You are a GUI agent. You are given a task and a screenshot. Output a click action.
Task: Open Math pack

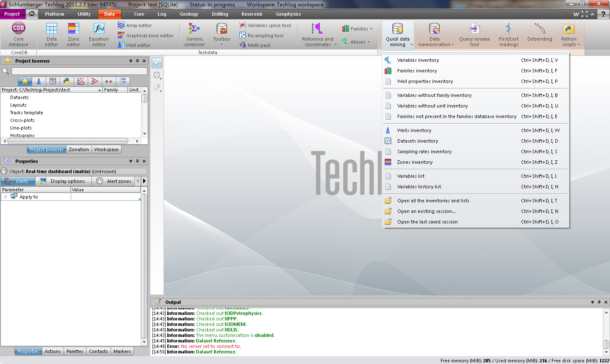(255, 45)
